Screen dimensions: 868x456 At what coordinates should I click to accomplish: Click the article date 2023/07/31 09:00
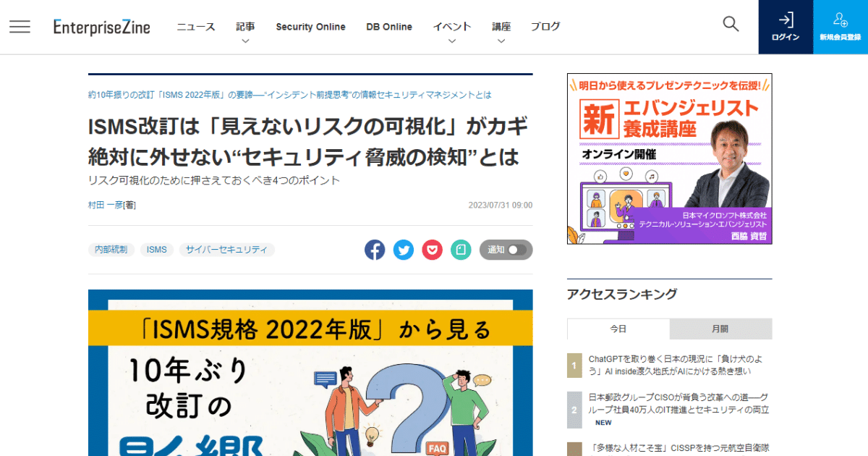pyautogui.click(x=501, y=205)
